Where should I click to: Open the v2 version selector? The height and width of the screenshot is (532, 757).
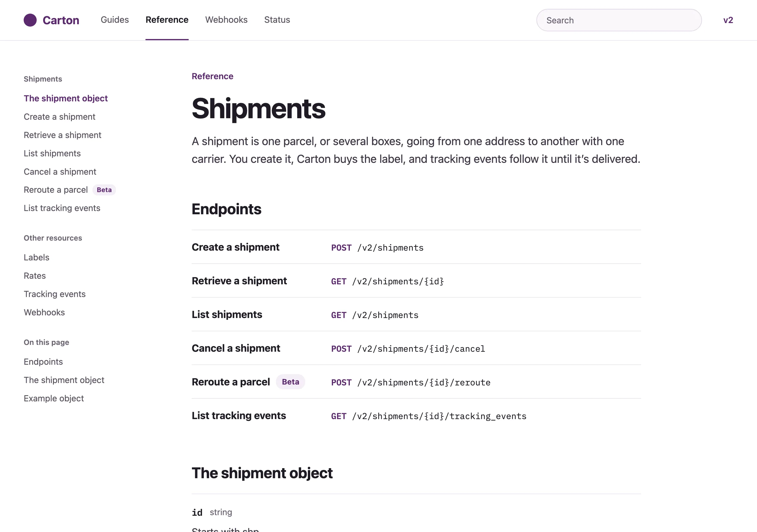click(x=728, y=20)
